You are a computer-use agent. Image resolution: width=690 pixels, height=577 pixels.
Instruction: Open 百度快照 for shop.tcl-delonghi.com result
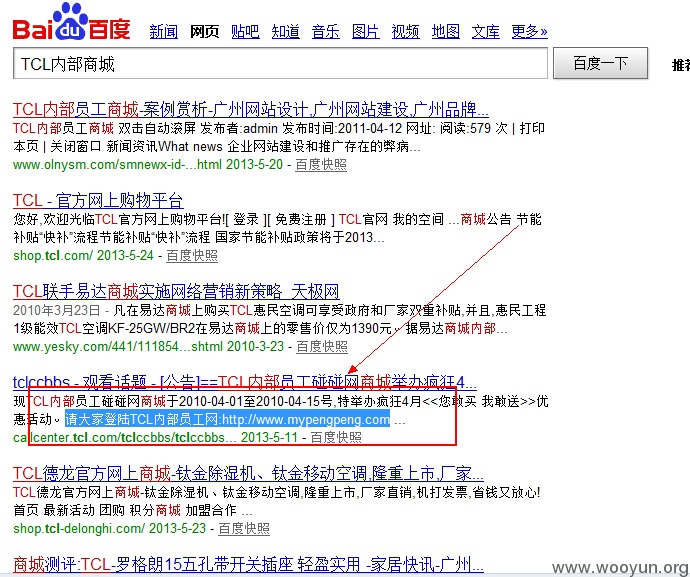tap(244, 529)
